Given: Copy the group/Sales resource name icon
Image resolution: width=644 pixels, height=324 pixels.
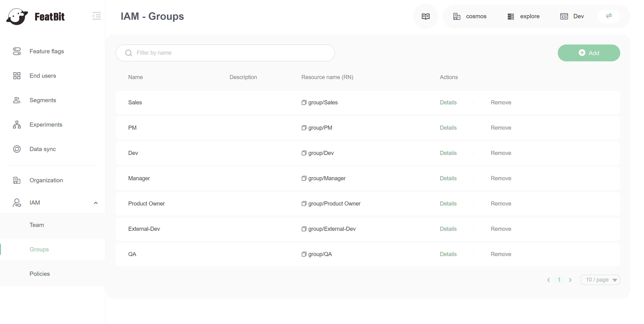Looking at the screenshot, I should [304, 102].
